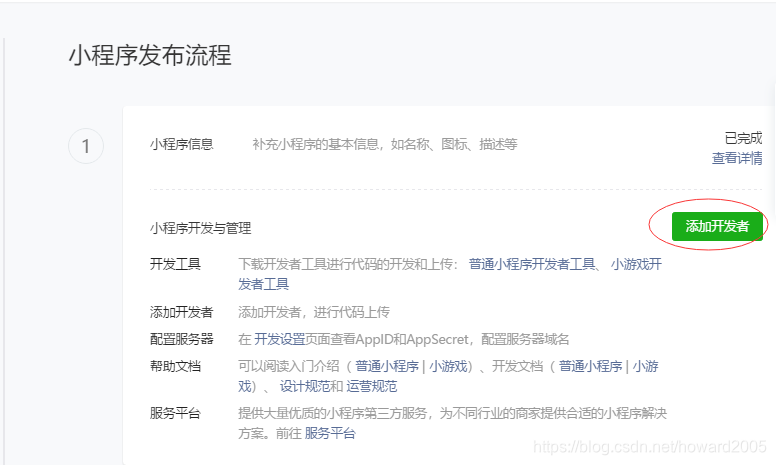The image size is (776, 465).
Task: Go to 开发设置 page link
Action: (279, 339)
